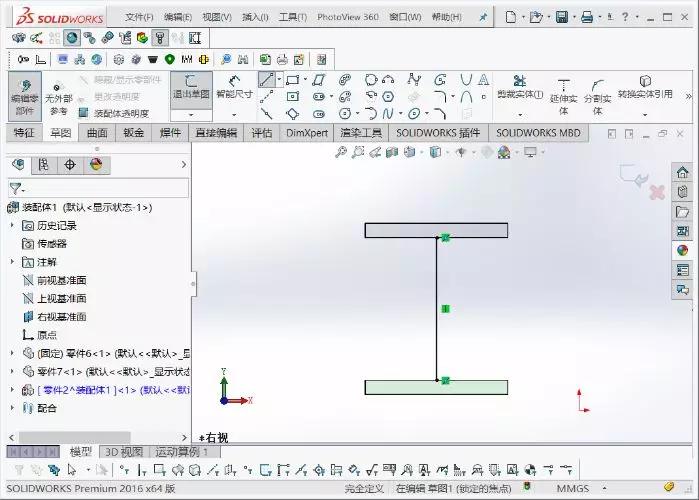The width and height of the screenshot is (699, 500).
Task: Pick the Parallelogram sketch tool
Action: pyautogui.click(x=318, y=80)
